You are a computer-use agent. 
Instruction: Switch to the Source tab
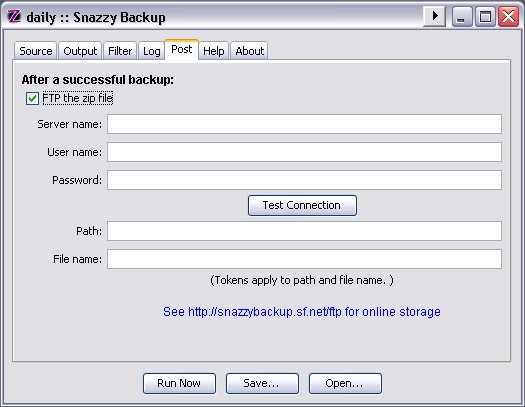pyautogui.click(x=35, y=51)
